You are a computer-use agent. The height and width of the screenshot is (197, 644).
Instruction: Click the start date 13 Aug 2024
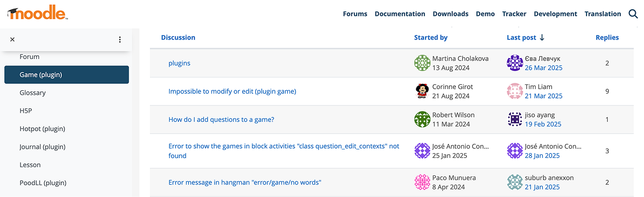click(x=451, y=68)
